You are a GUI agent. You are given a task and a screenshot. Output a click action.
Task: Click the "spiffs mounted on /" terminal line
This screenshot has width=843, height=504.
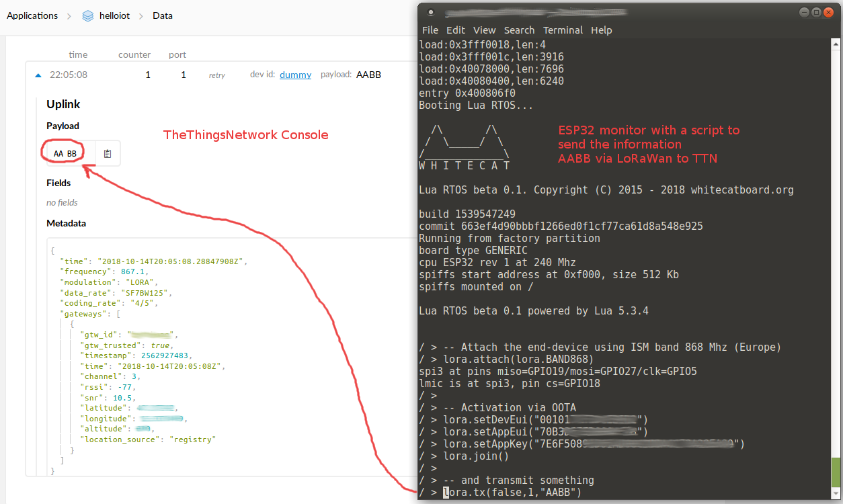tap(476, 287)
